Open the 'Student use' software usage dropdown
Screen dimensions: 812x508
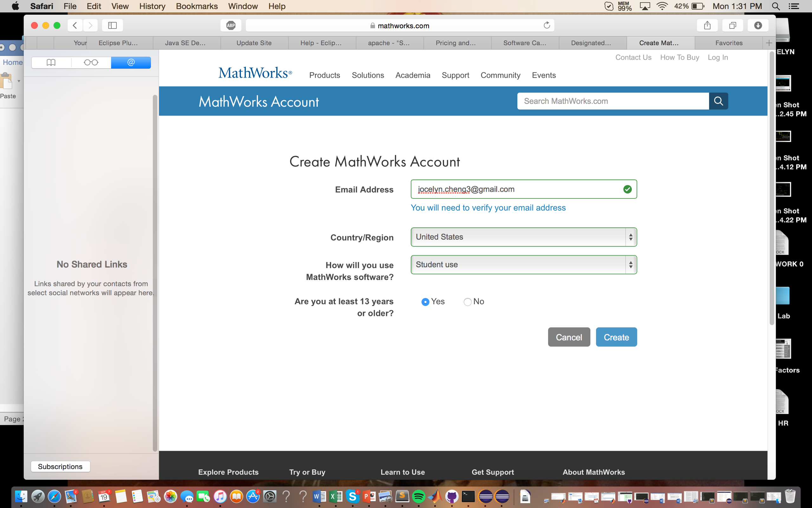coord(524,265)
